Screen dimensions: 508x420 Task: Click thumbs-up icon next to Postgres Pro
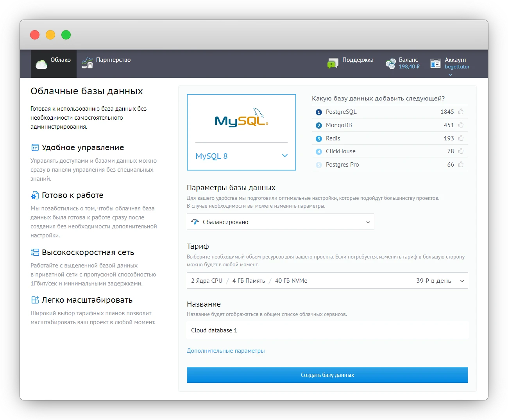pos(461,164)
